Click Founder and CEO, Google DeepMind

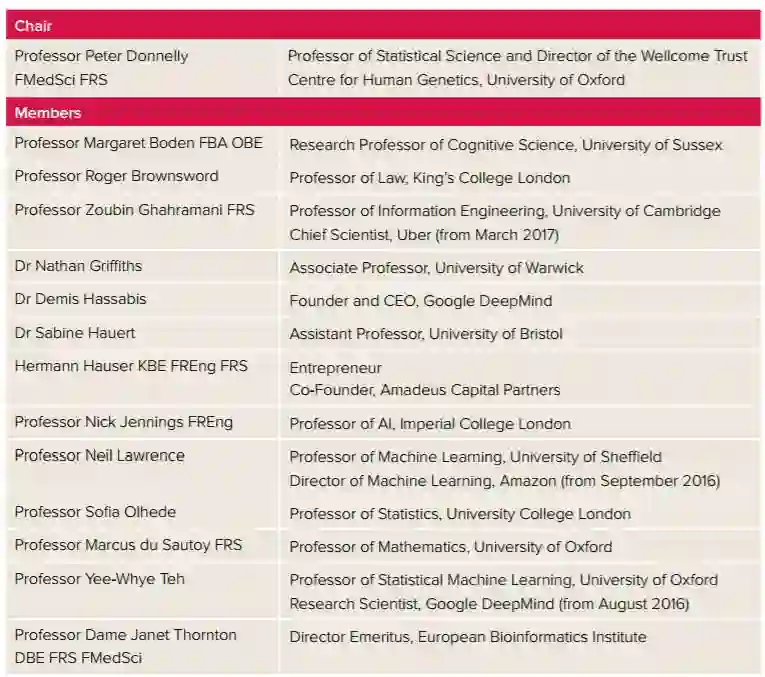click(420, 301)
